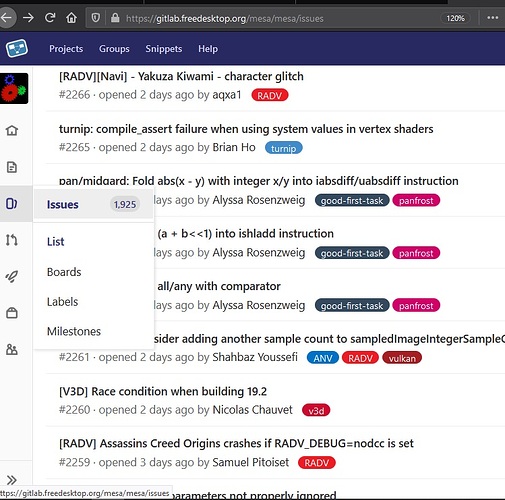Select Milestones in the Issues flyout
Image resolution: width=505 pixels, height=500 pixels.
[x=74, y=331]
